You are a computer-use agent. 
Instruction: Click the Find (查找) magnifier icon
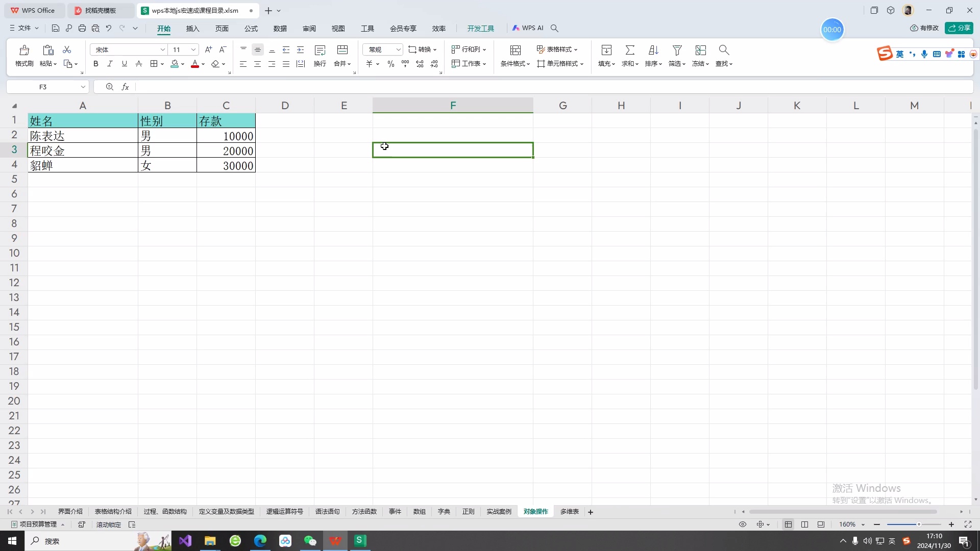(x=723, y=50)
